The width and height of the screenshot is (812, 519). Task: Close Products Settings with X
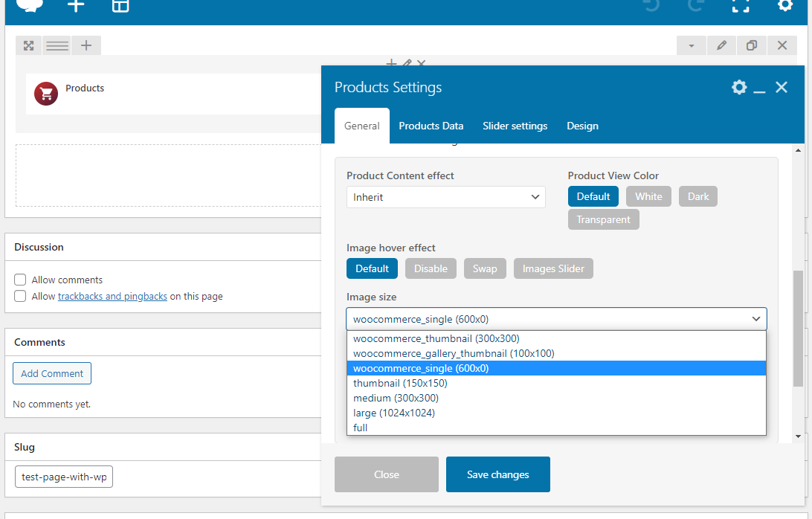782,87
